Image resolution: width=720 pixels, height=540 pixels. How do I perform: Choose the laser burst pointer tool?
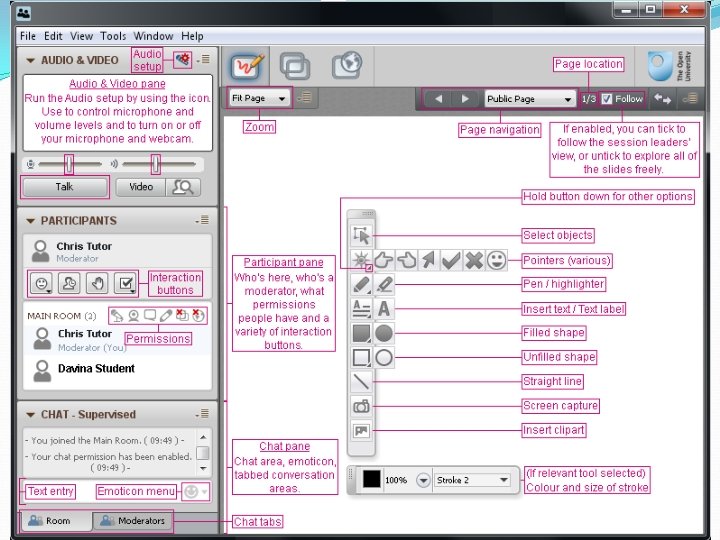[361, 260]
